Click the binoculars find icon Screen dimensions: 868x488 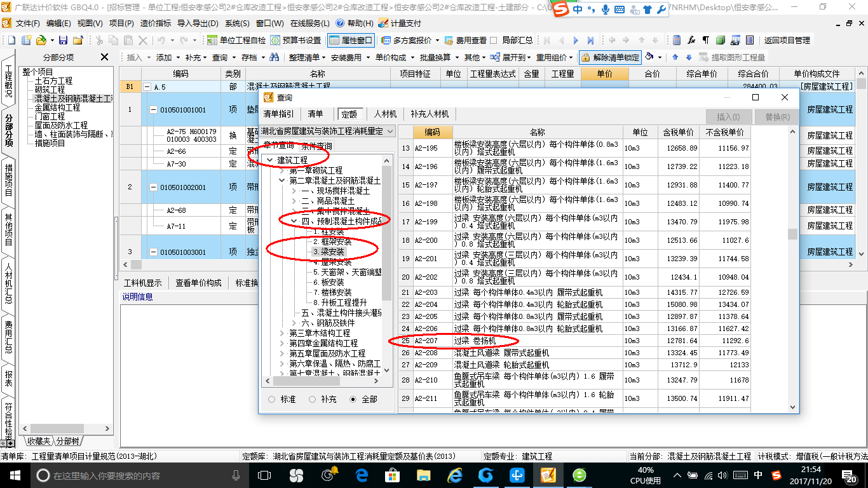pyautogui.click(x=275, y=57)
